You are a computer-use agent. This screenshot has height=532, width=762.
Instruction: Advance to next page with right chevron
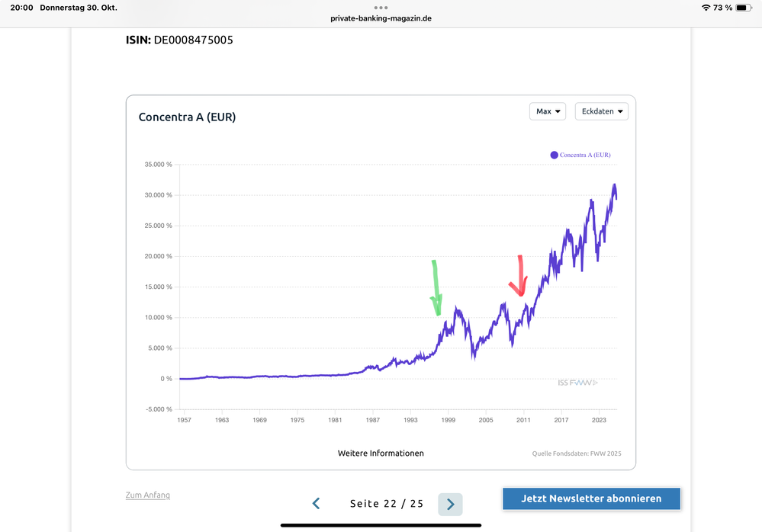(450, 504)
